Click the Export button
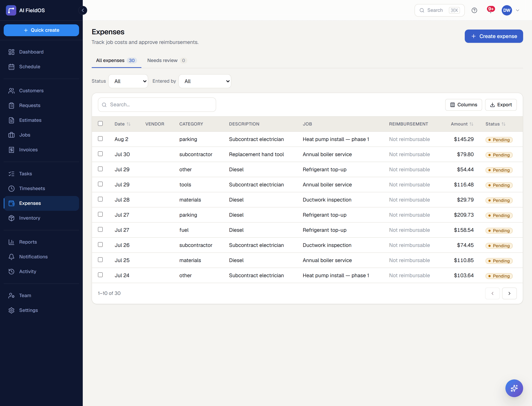This screenshot has width=532, height=406. [501, 105]
